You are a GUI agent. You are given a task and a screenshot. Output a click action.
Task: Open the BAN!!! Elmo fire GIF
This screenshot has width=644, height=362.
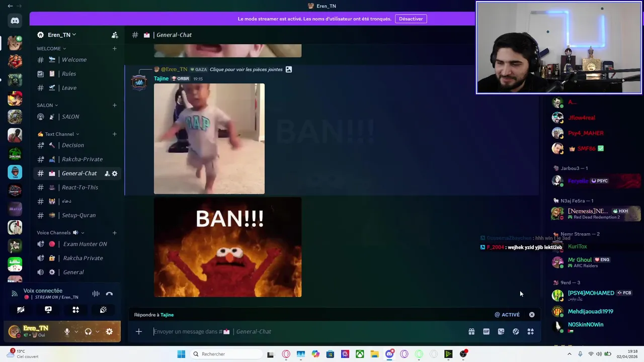tap(228, 247)
